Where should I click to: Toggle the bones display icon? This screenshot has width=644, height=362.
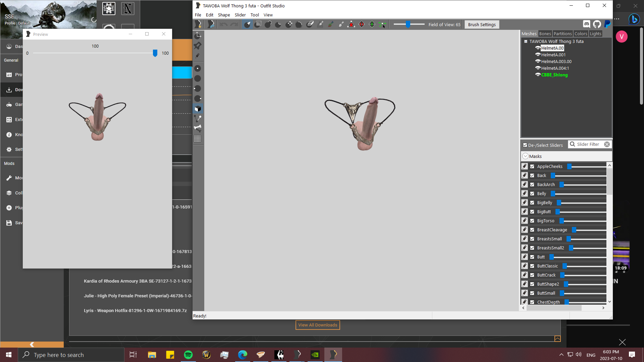click(198, 128)
